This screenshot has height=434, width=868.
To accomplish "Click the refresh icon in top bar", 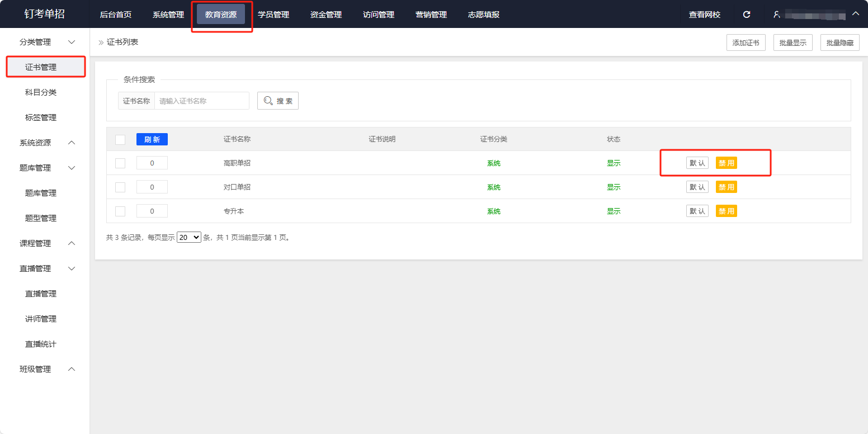I will (747, 15).
